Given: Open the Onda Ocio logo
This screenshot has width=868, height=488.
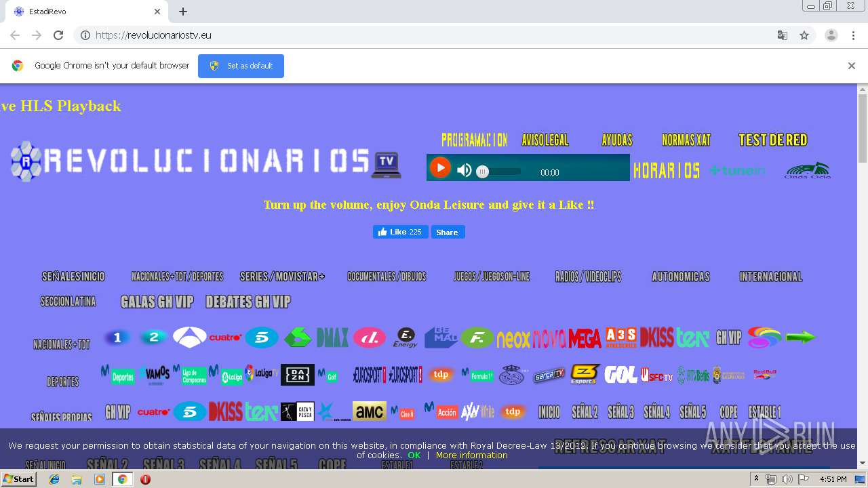Looking at the screenshot, I should [808, 170].
